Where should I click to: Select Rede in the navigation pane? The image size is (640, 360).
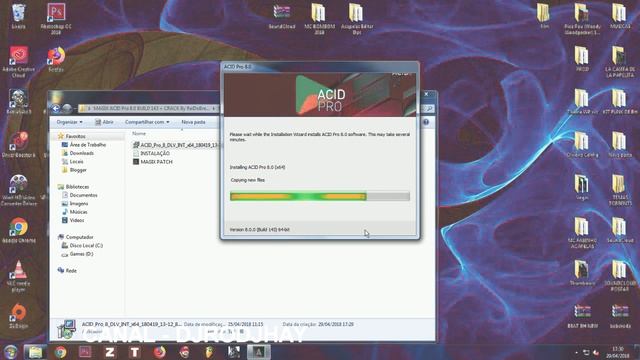67,270
